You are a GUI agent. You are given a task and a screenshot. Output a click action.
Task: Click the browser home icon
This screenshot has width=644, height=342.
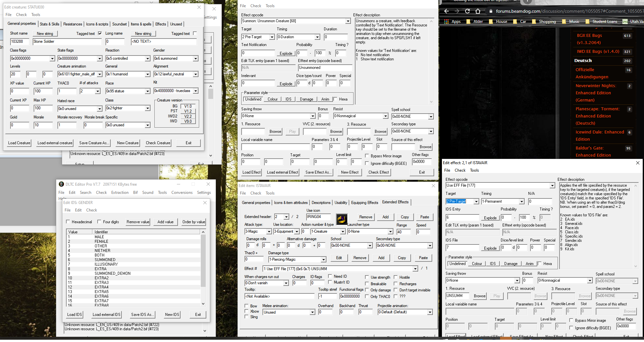pos(478,11)
